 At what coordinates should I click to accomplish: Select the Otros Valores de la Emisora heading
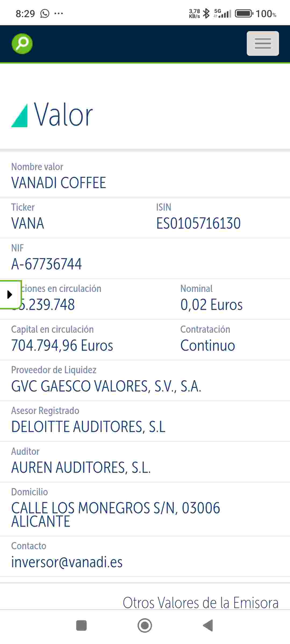point(201,603)
